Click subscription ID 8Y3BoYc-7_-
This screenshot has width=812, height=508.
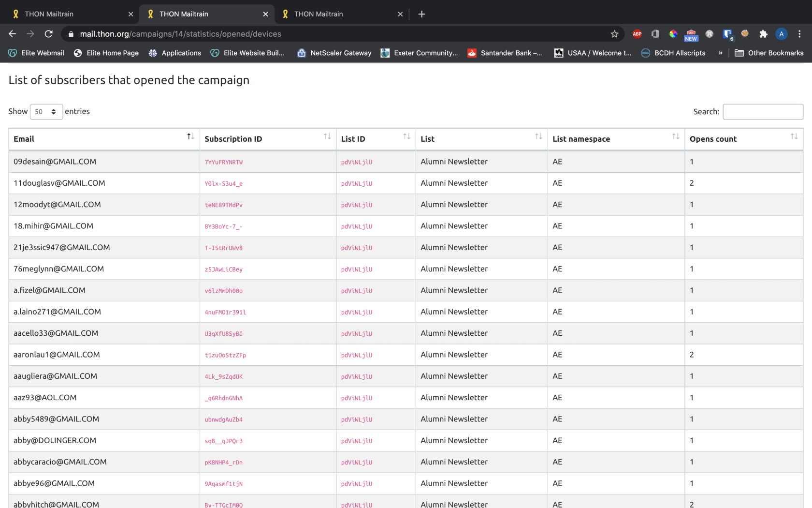(x=223, y=226)
